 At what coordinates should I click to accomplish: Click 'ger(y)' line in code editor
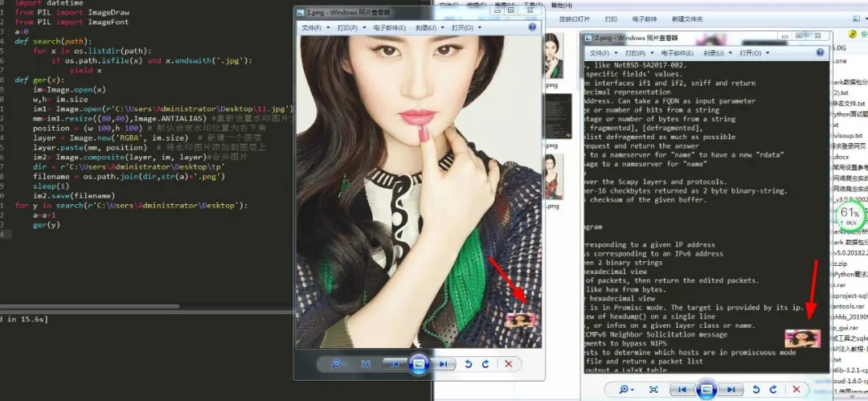(x=46, y=225)
